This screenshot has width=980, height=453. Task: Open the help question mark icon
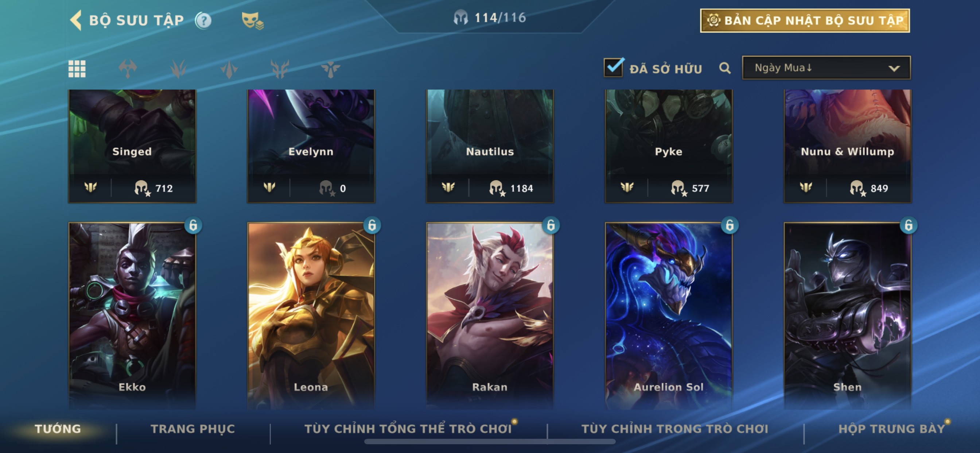tap(203, 20)
